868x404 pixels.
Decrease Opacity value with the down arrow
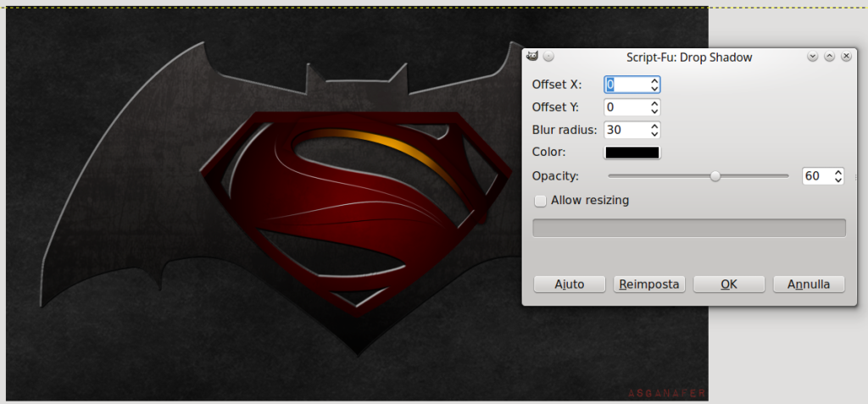tap(838, 180)
